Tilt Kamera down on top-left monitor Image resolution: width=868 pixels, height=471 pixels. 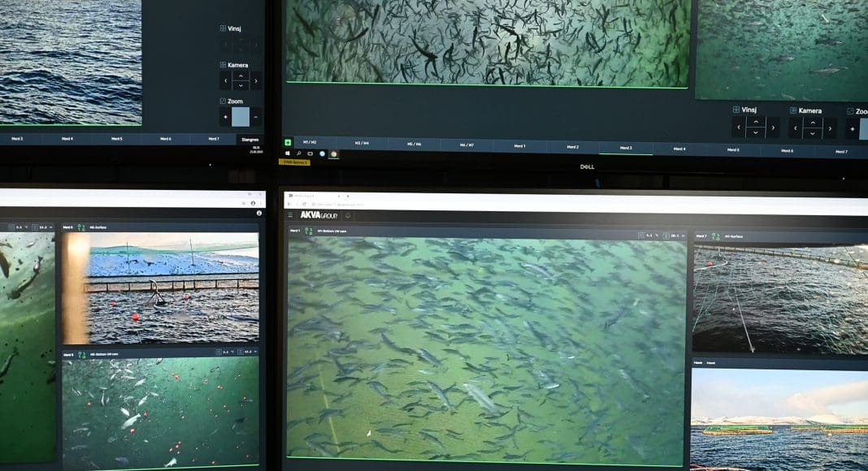[x=241, y=86]
